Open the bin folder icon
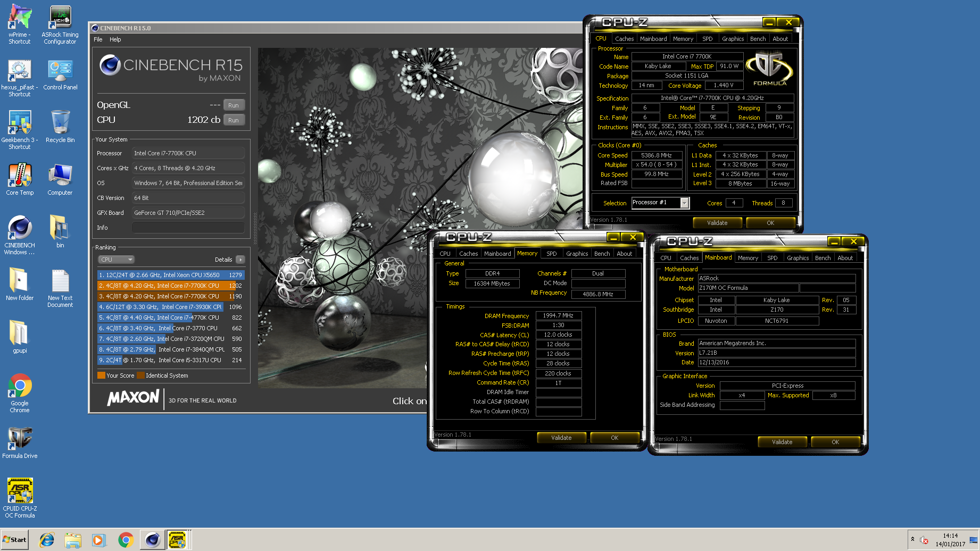Screen dimensions: 980x551 point(60,231)
